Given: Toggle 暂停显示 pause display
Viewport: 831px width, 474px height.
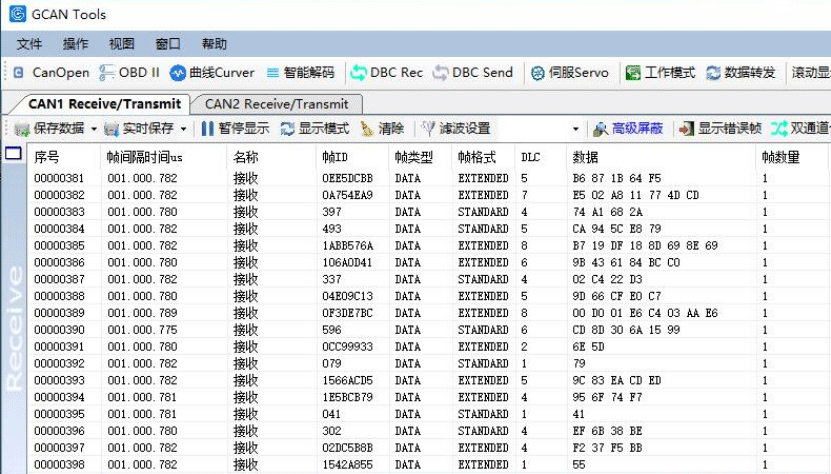Looking at the screenshot, I should click(x=235, y=129).
